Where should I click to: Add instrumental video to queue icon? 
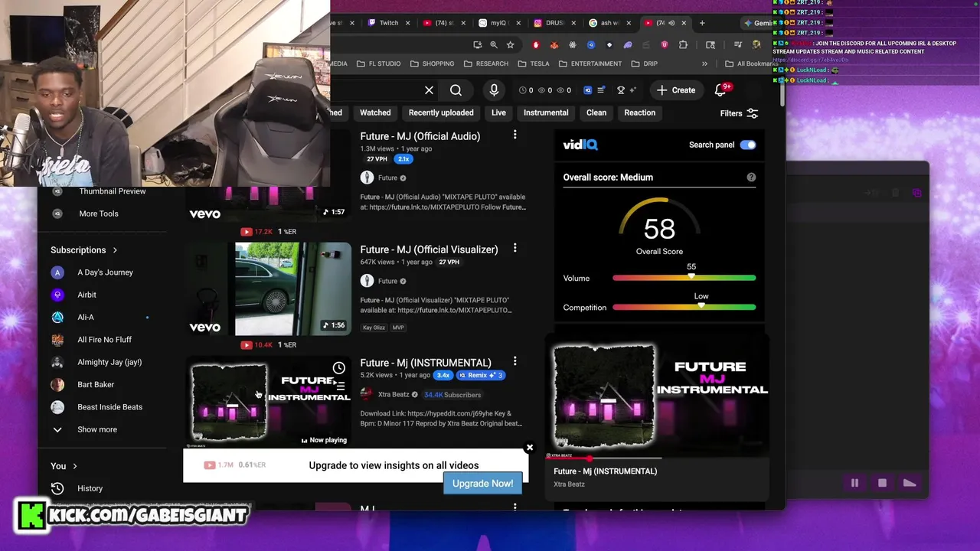coord(339,386)
